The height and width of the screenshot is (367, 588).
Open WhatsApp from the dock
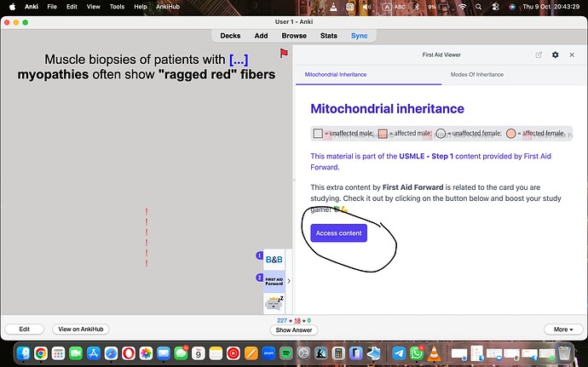point(415,353)
